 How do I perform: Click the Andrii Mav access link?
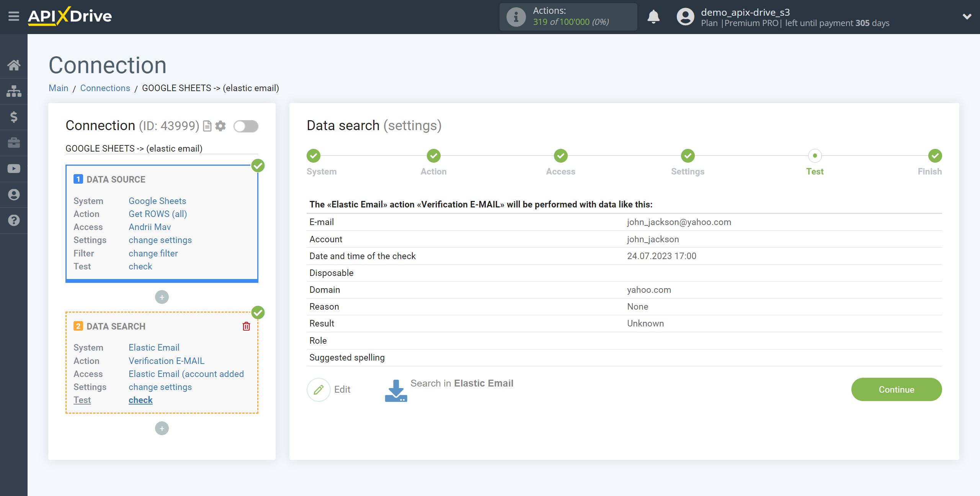tap(150, 227)
